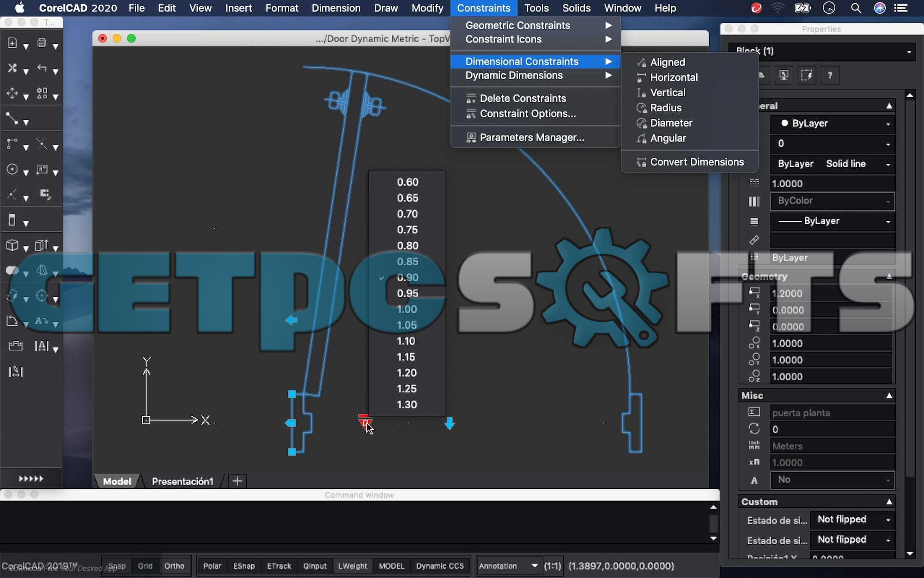Select 1.20 value in door width list

point(407,373)
